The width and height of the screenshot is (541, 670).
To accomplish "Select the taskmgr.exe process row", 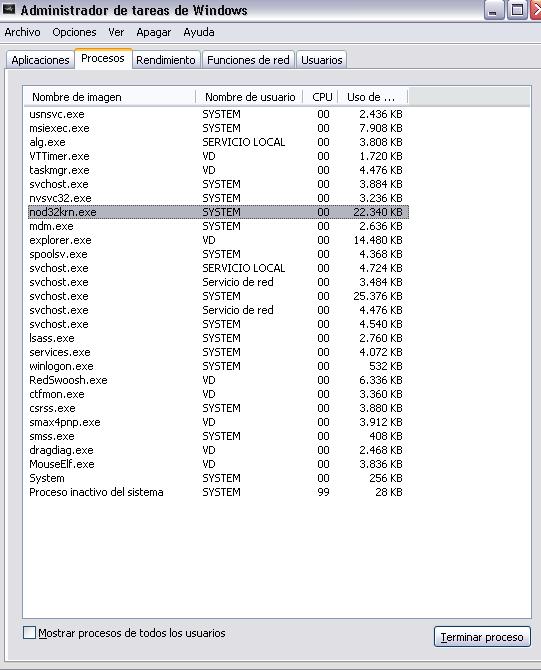I will pos(218,170).
